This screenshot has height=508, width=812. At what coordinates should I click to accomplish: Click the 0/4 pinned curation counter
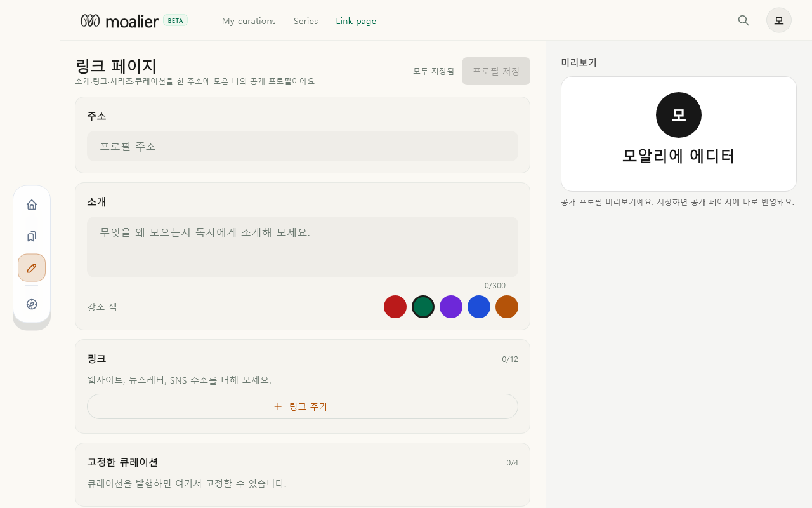512,463
